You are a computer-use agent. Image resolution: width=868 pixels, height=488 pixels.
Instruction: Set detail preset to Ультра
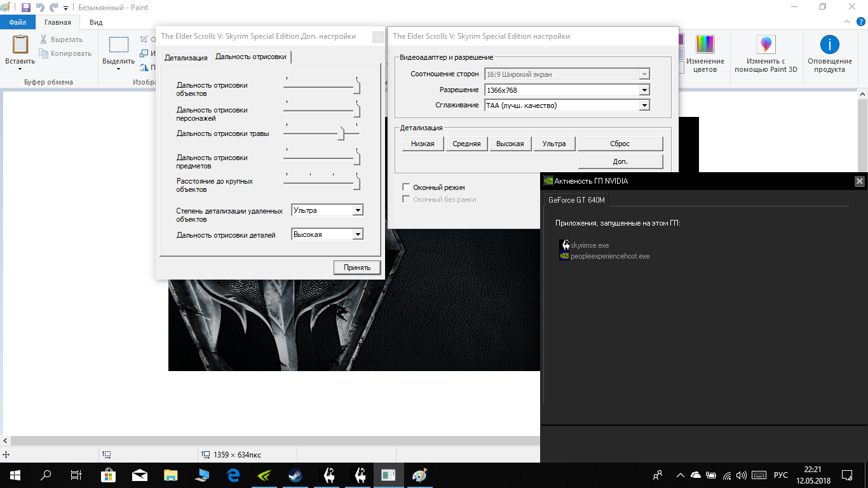pyautogui.click(x=554, y=144)
